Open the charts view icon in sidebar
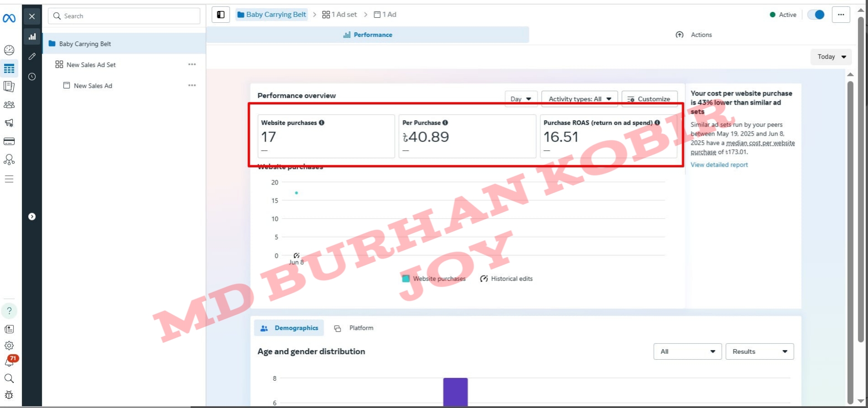868x408 pixels. point(32,36)
